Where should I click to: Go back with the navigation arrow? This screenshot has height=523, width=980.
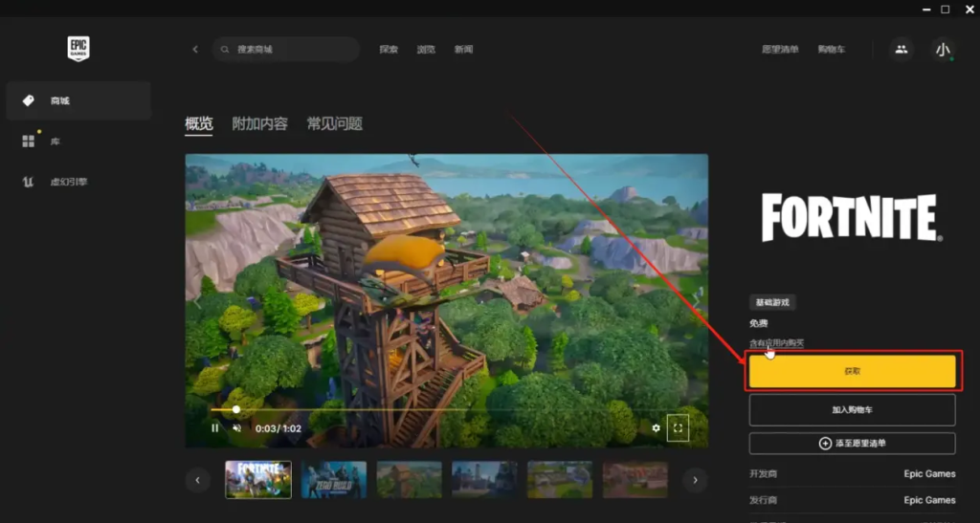195,50
